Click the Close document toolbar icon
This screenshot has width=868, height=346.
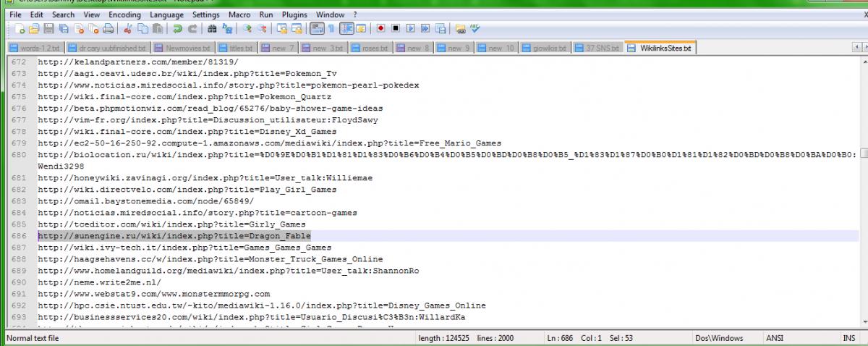click(80, 29)
